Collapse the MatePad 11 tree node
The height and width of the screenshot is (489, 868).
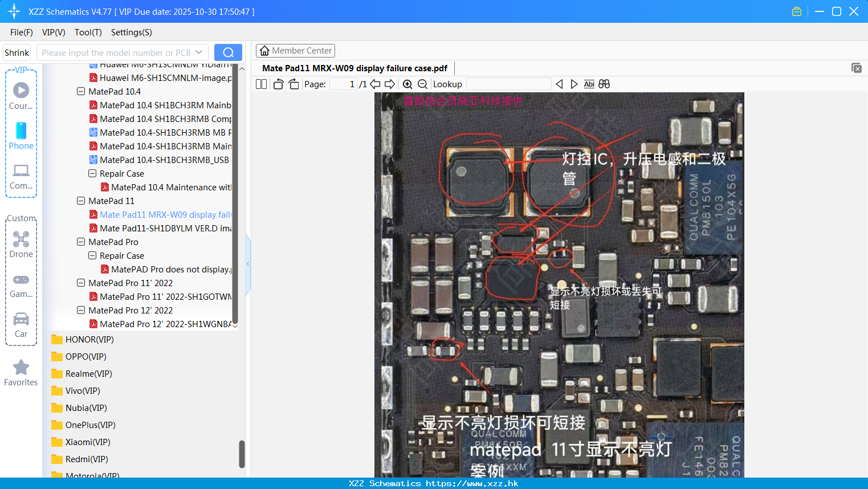[81, 201]
